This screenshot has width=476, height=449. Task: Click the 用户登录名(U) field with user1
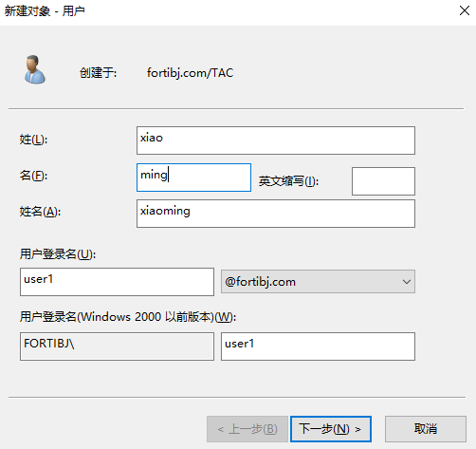point(117,282)
